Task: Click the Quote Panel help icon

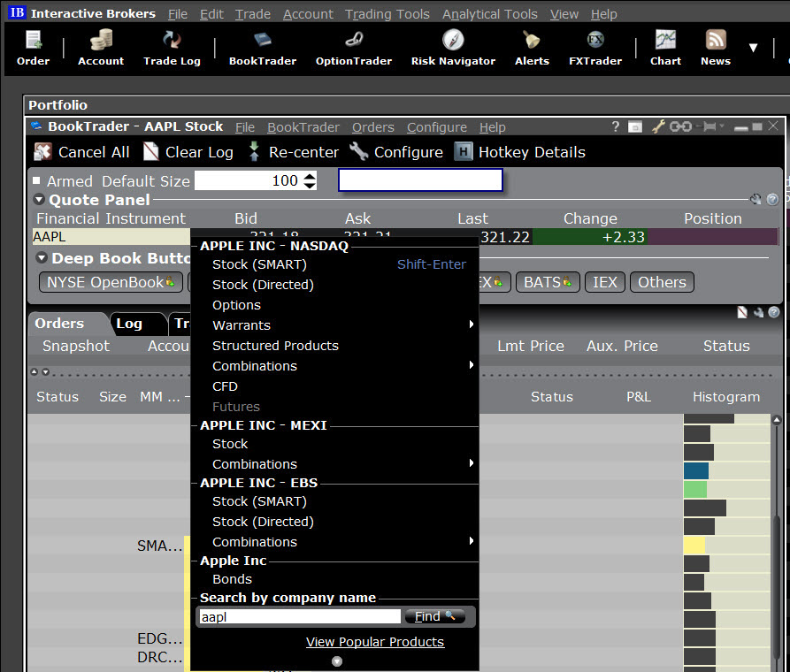Action: [x=772, y=200]
